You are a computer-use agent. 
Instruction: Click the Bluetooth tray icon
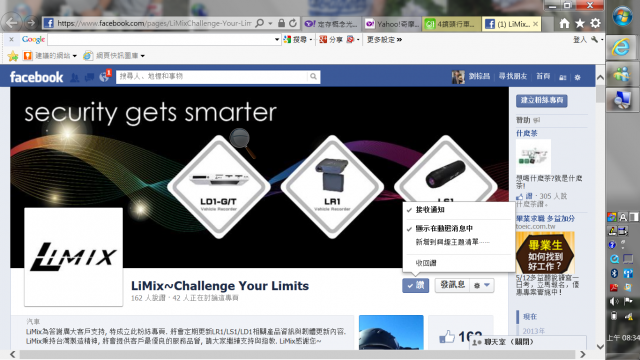coord(614,273)
